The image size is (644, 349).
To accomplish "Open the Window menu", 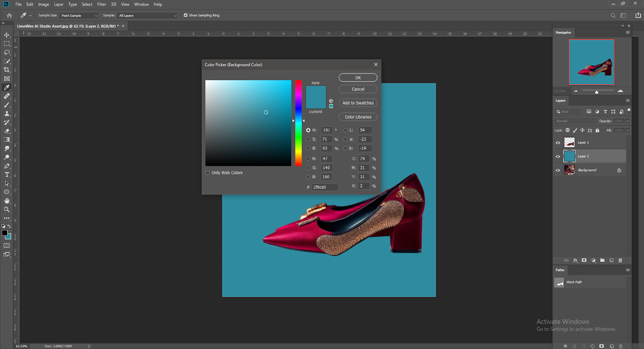I will pyautogui.click(x=141, y=4).
